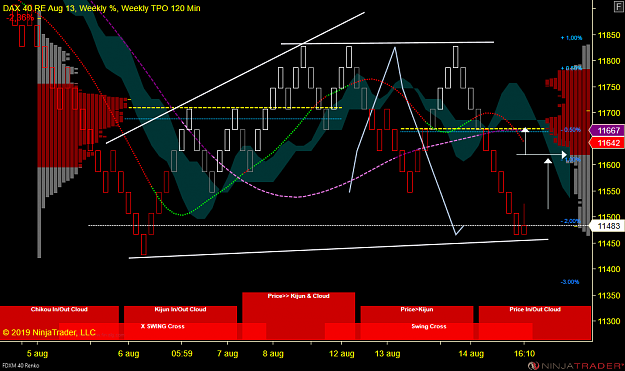
Task: Click the 16:10 time label
Action: (524, 353)
